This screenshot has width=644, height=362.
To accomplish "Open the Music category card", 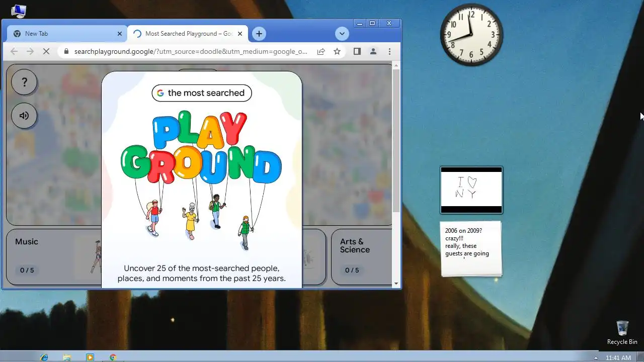I will [x=54, y=257].
